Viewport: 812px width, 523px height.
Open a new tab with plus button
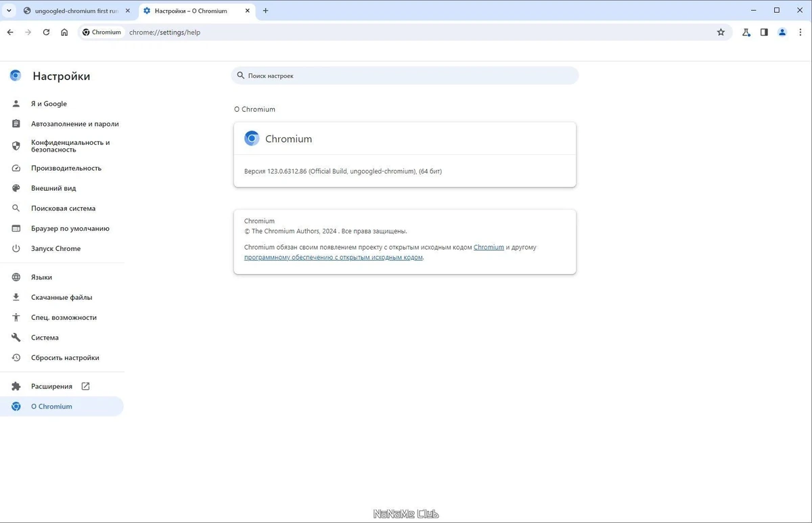(265, 11)
